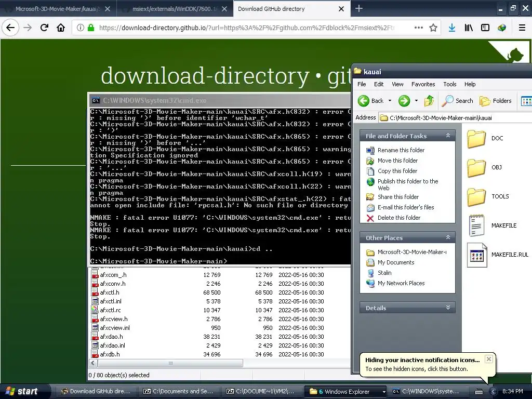Open Windows Explorer group in taskbar
Image resolution: width=532 pixels, height=399 pixels.
[x=347, y=392]
